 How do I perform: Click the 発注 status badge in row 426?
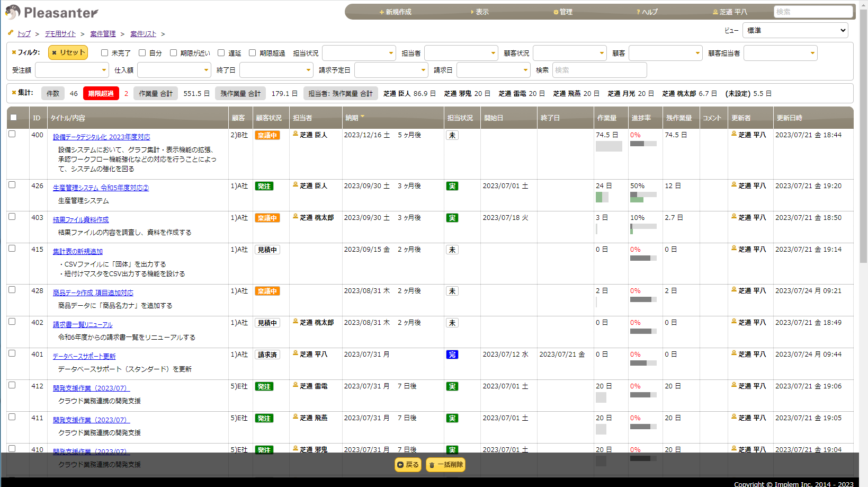click(x=264, y=186)
